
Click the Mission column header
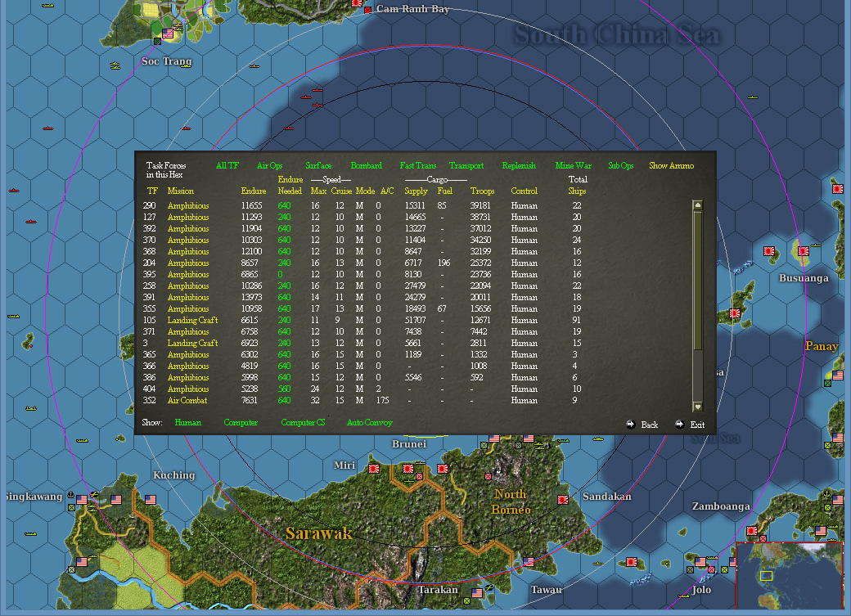coord(180,191)
